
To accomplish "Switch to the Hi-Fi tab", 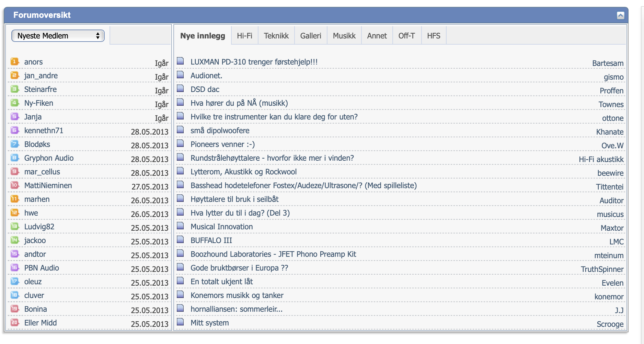I will 244,36.
